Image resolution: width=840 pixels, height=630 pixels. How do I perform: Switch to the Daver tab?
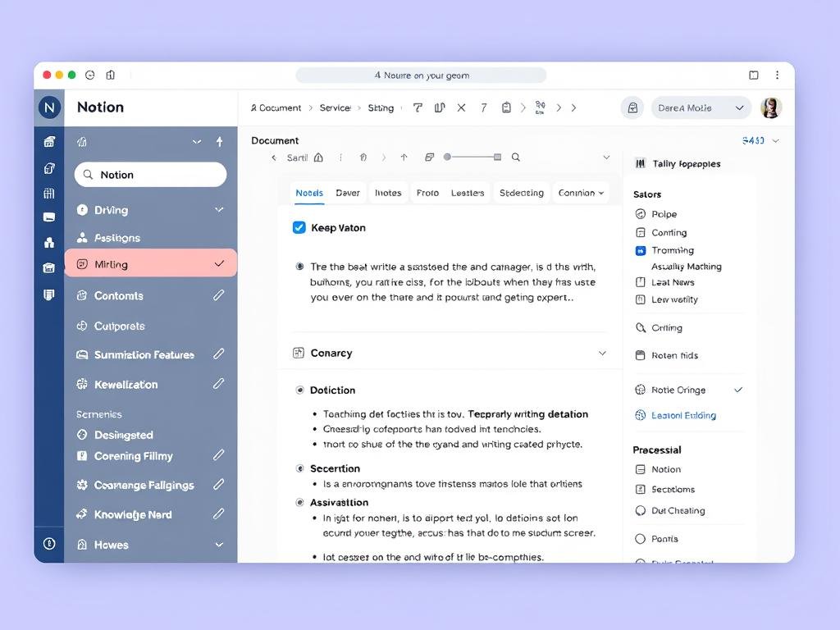pos(347,192)
